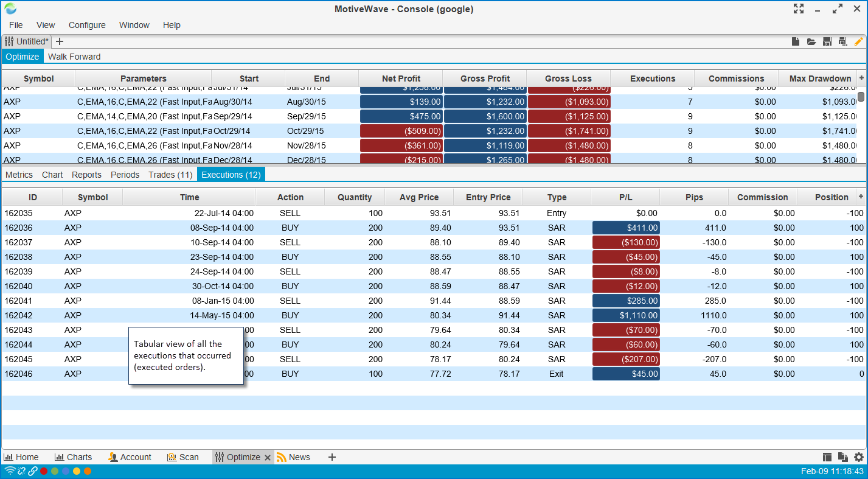Click the red circle in status bar
This screenshot has height=479, width=868.
44,471
